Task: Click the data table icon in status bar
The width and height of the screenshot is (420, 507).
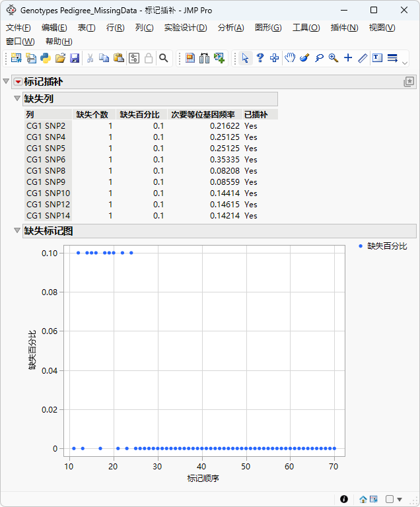Action: click(x=373, y=499)
